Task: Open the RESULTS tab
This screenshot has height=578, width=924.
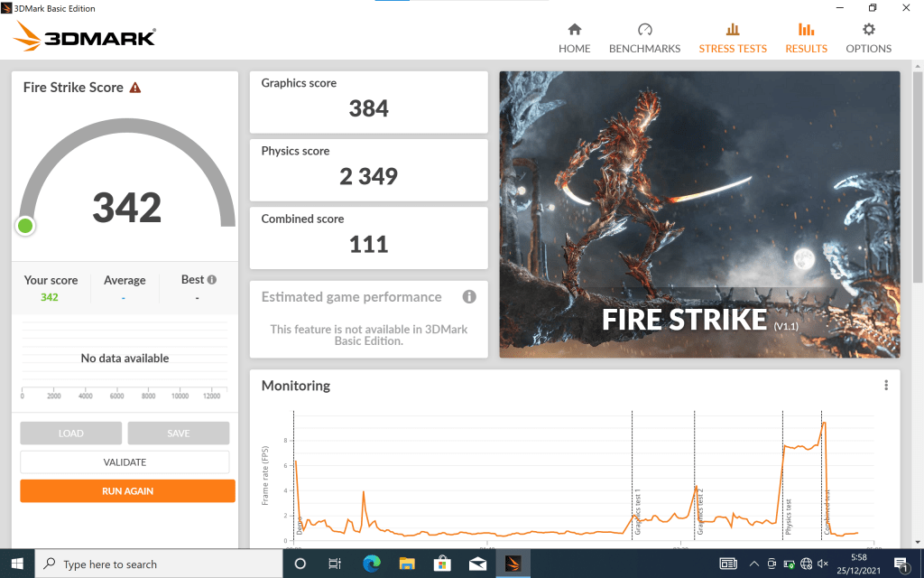Action: point(806,38)
